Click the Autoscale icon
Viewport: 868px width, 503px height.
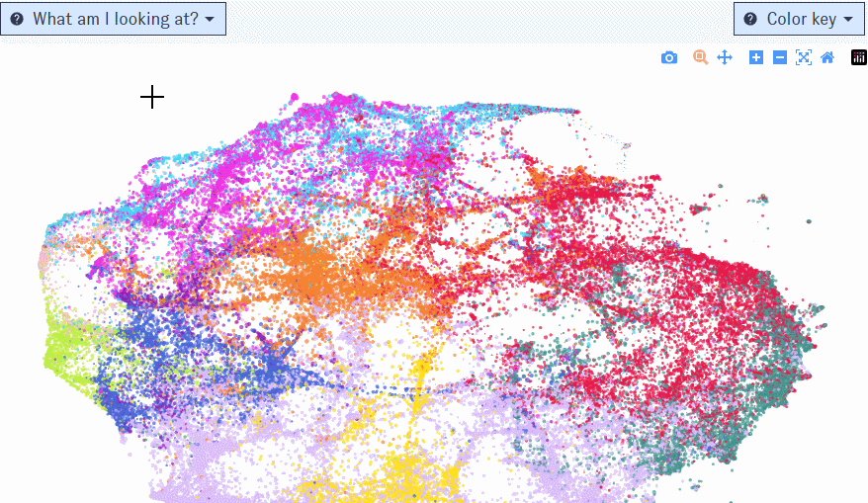pos(803,57)
